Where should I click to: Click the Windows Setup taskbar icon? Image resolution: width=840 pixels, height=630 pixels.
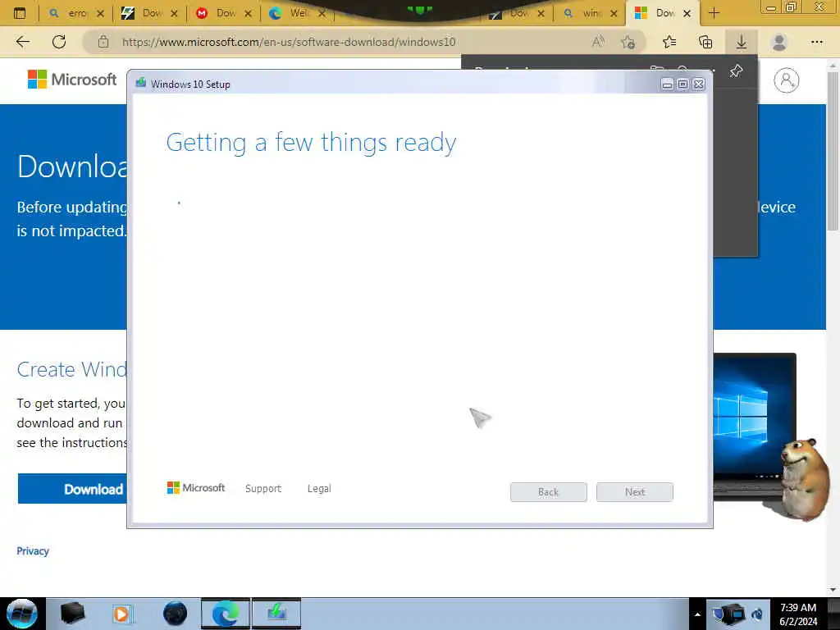[x=276, y=614]
